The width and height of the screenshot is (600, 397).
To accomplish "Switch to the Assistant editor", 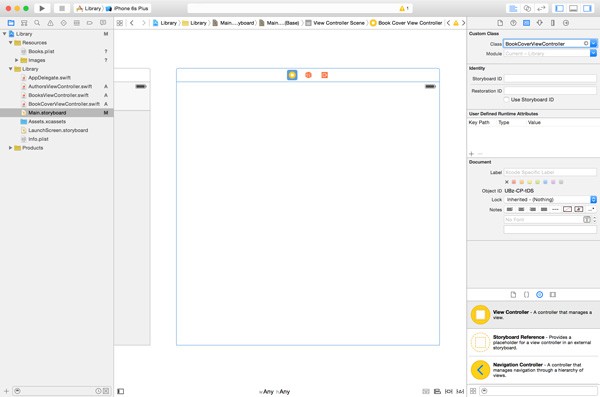I will click(527, 8).
